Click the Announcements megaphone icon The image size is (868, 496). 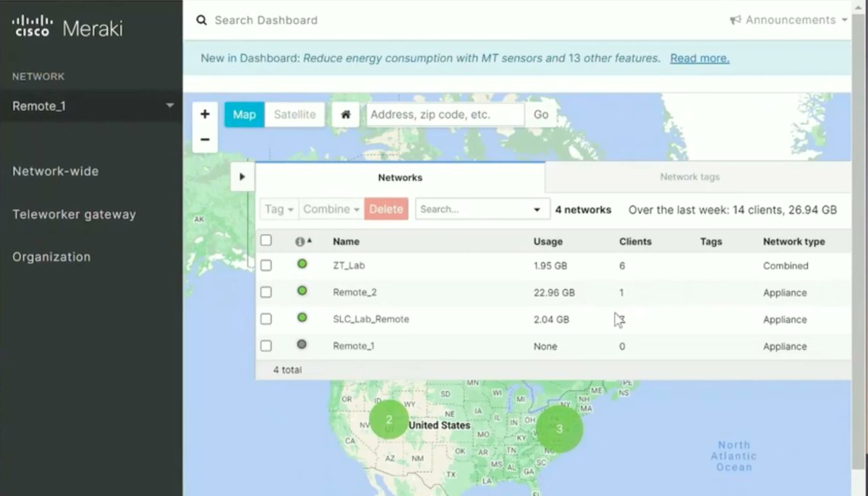(736, 20)
